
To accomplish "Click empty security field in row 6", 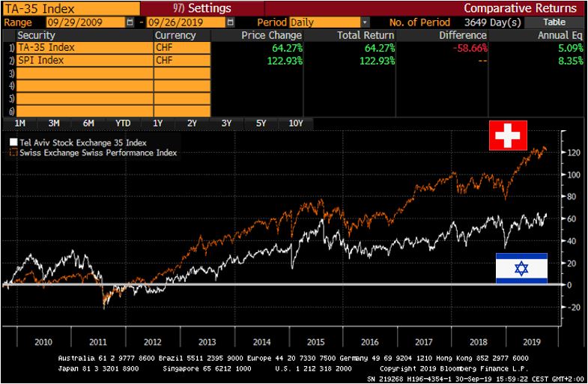I will [85, 112].
